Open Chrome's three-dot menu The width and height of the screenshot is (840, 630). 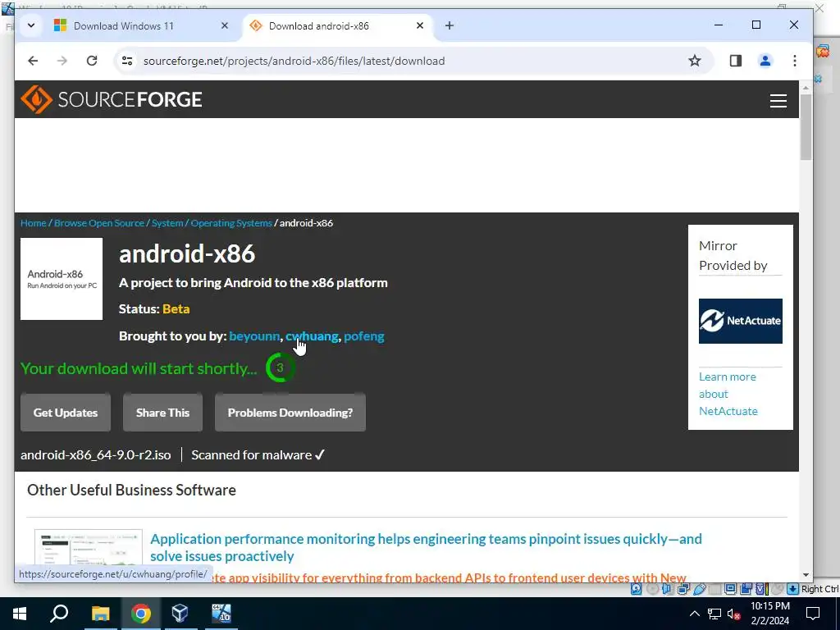coord(794,61)
